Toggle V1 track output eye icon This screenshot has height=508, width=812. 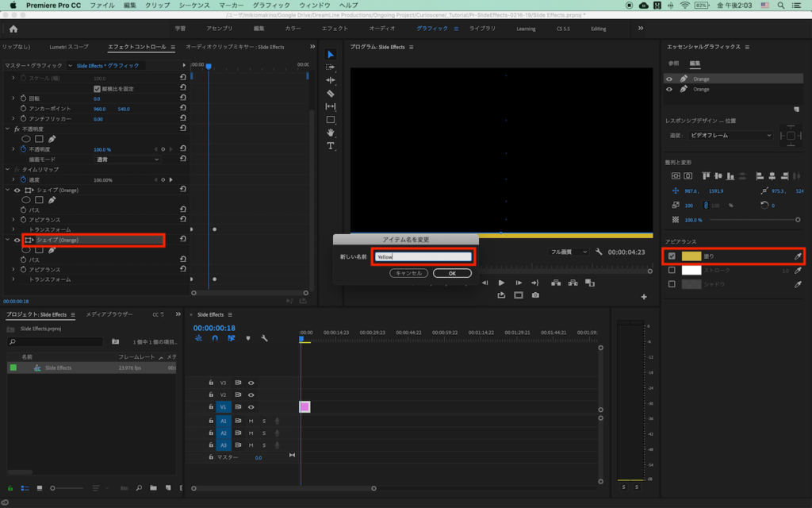click(251, 407)
